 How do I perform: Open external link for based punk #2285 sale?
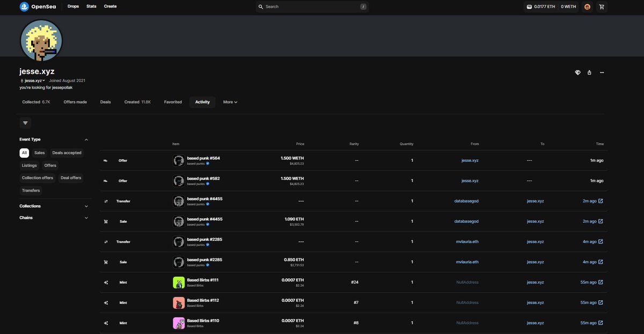601,262
